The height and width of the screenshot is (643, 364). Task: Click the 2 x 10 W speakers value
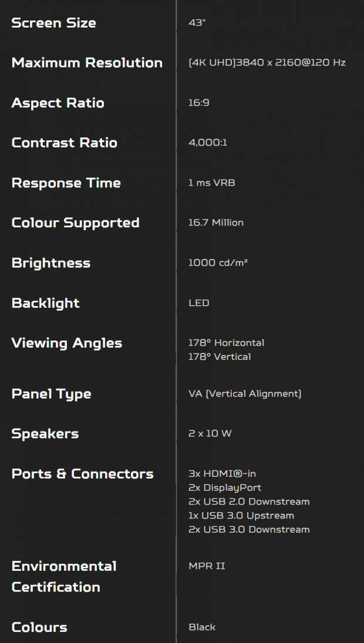pyautogui.click(x=210, y=433)
